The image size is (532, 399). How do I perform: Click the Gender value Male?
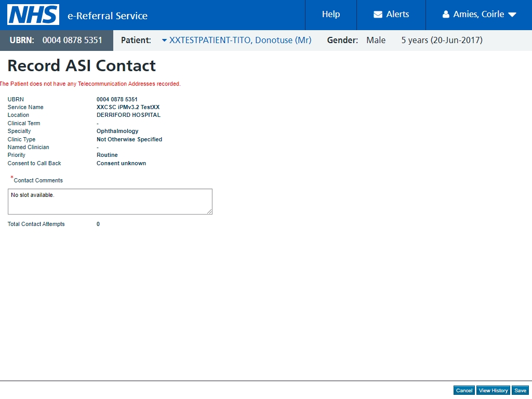376,40
